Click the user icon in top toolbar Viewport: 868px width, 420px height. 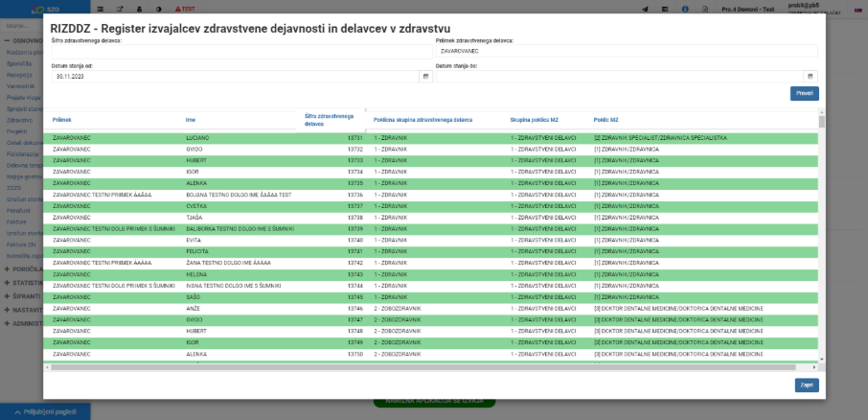pos(139,9)
